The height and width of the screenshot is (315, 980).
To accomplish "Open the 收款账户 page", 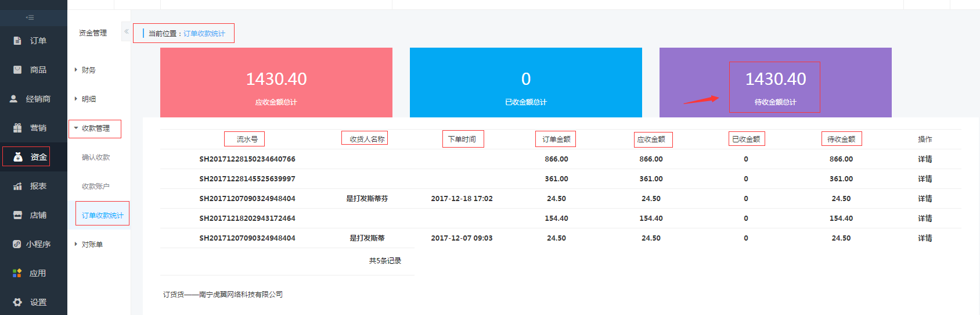I will click(96, 187).
